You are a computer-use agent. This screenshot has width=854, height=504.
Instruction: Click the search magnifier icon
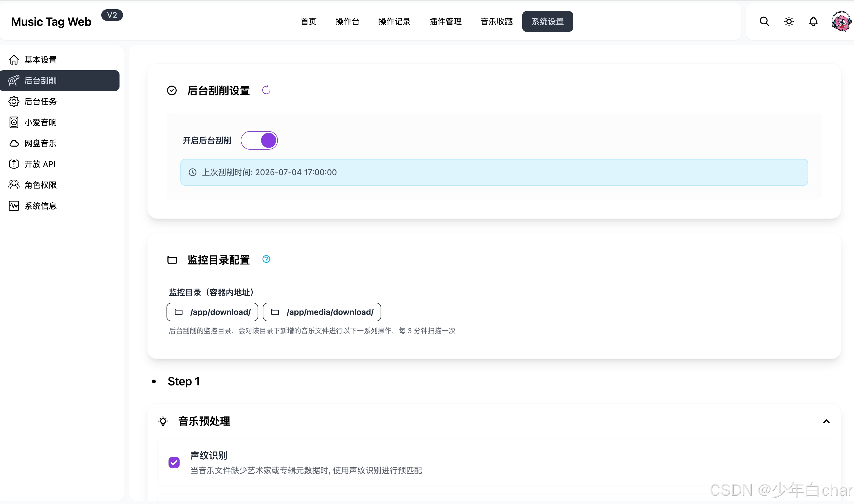[764, 21]
